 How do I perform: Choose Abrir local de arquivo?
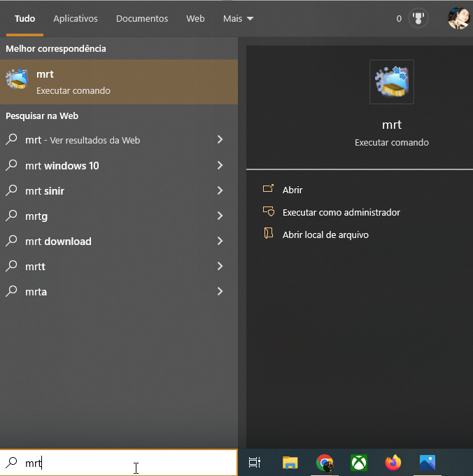point(325,234)
